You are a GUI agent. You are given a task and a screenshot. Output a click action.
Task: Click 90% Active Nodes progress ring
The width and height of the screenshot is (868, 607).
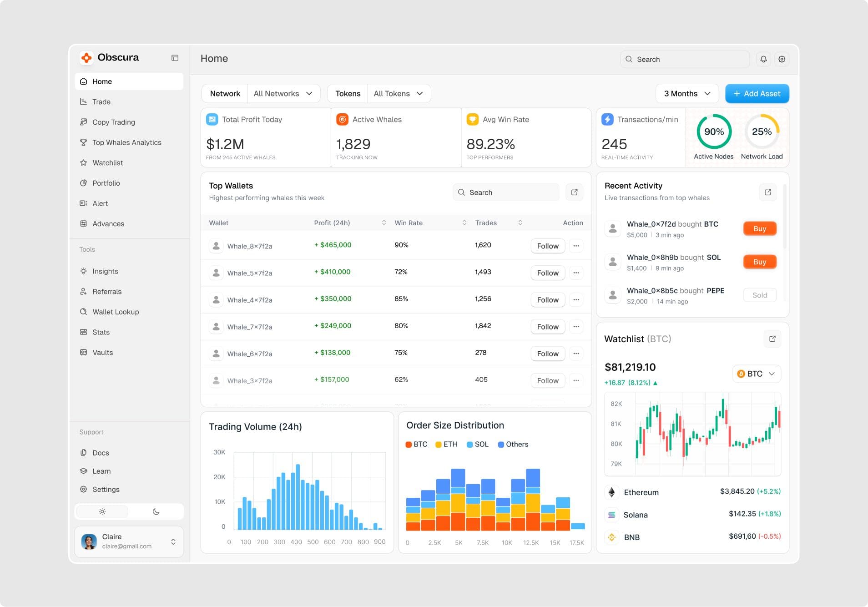(x=714, y=132)
